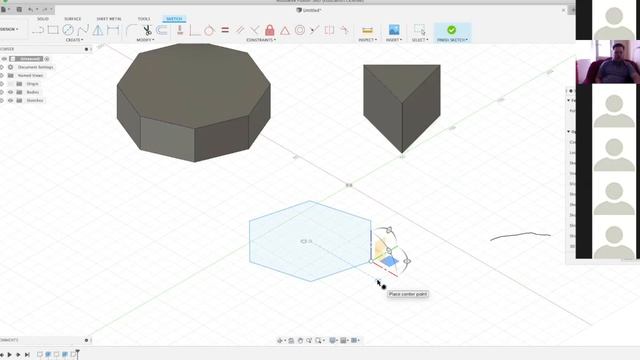Viewport: 640px width, 360px height.
Task: Open the MODIFY dropdown menu
Action: tap(145, 40)
